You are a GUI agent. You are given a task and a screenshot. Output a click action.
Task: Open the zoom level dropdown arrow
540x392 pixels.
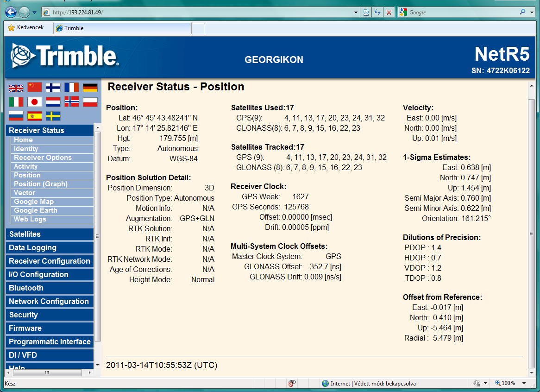(524, 383)
